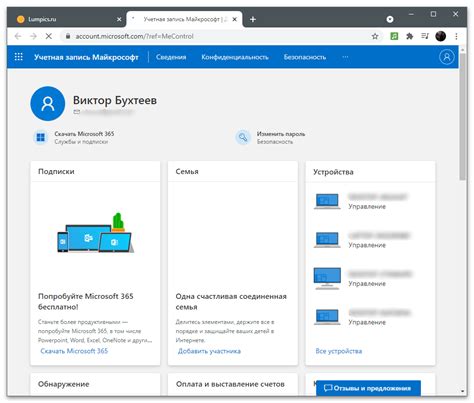
Task: Close the Lumpics.ru tab
Action: coord(119,19)
